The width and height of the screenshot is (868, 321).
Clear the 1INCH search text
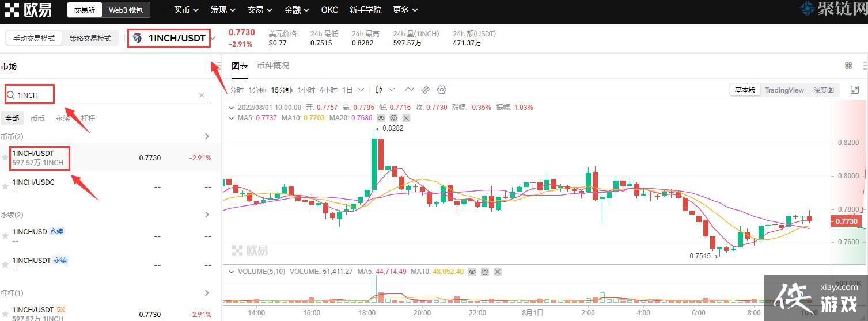202,95
